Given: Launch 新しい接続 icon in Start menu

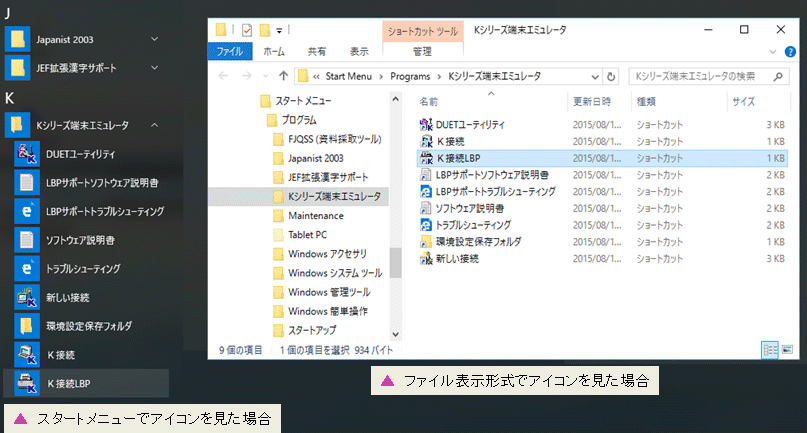Looking at the screenshot, I should pyautogui.click(x=27, y=298).
